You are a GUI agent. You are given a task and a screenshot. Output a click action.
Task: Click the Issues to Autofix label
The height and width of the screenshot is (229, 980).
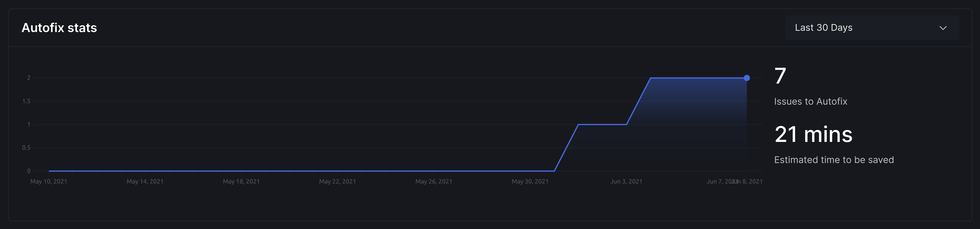pyautogui.click(x=810, y=101)
